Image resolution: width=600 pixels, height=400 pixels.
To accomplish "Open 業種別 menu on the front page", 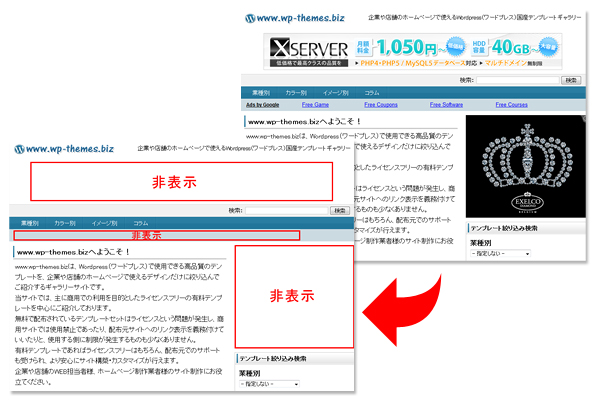I will [x=30, y=223].
